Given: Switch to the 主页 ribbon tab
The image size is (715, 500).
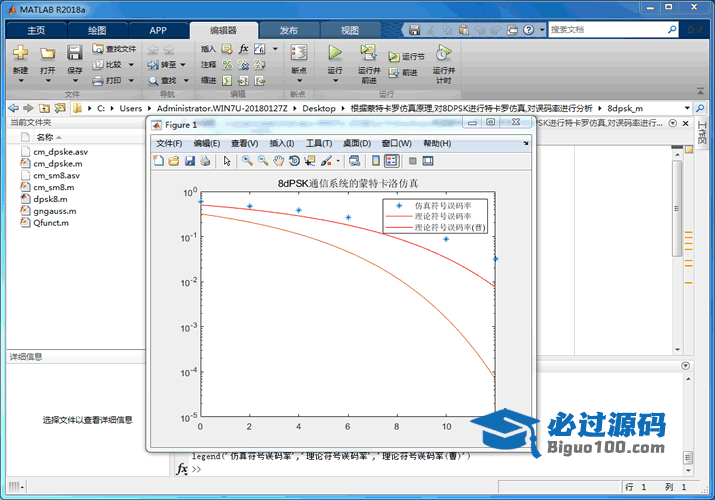Looking at the screenshot, I should pyautogui.click(x=36, y=31).
